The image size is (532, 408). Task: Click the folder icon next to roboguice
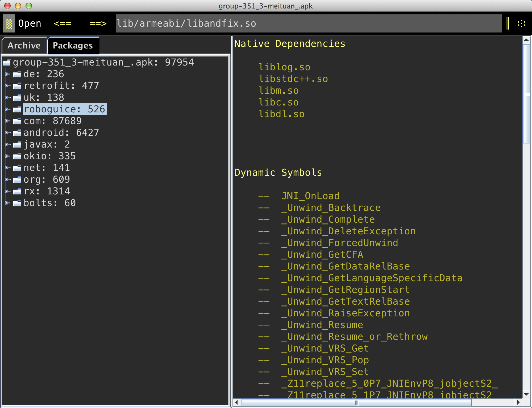coord(17,109)
